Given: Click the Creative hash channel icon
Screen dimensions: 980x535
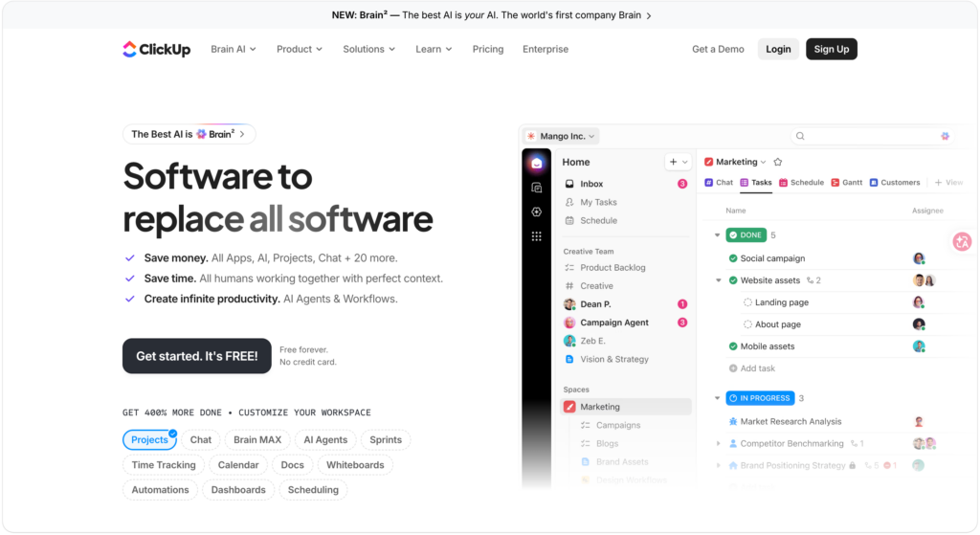Looking at the screenshot, I should 569,285.
